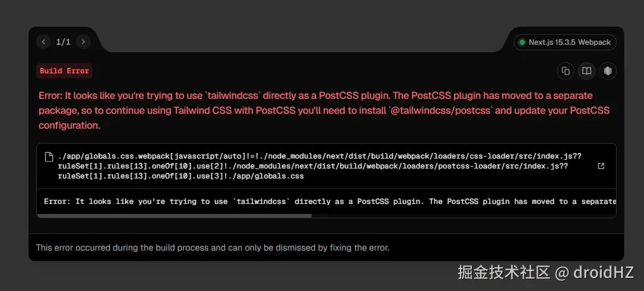Image resolution: width=644 pixels, height=291 pixels.
Task: Go to the previous error arrow
Action: (44, 42)
